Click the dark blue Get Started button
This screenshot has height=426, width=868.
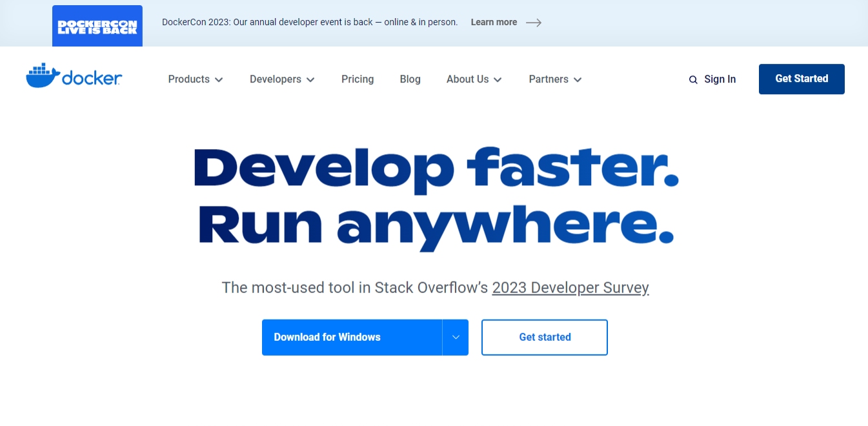point(802,79)
